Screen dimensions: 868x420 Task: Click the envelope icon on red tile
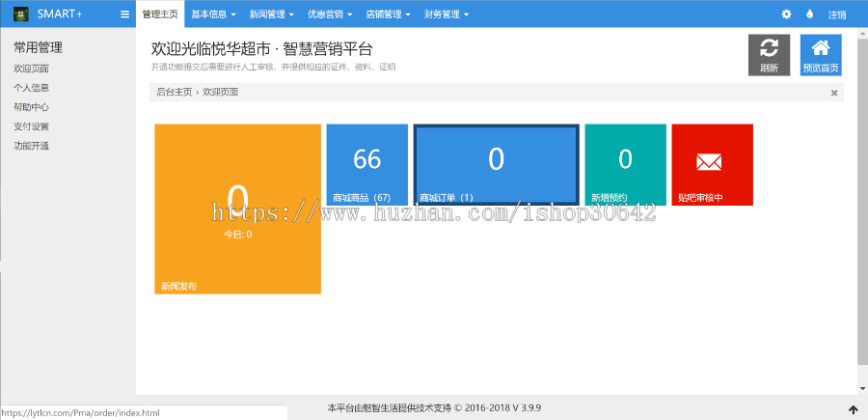pos(709,162)
